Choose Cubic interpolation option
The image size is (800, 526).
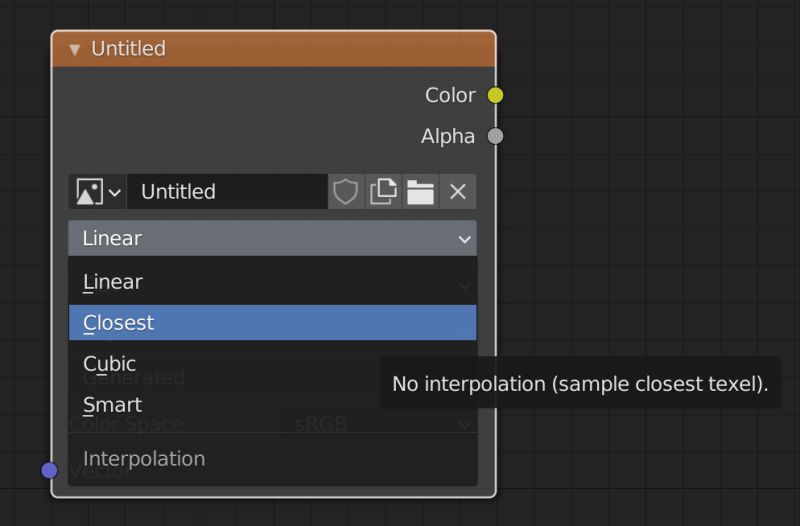[272, 364]
